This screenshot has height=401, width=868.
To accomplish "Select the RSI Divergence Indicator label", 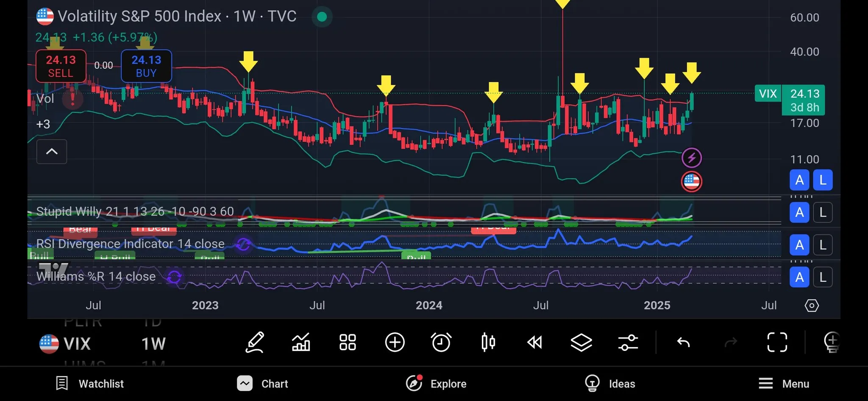I will 130,244.
